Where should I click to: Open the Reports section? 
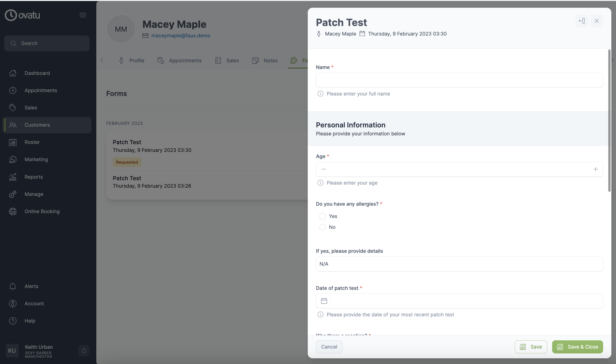pos(34,177)
